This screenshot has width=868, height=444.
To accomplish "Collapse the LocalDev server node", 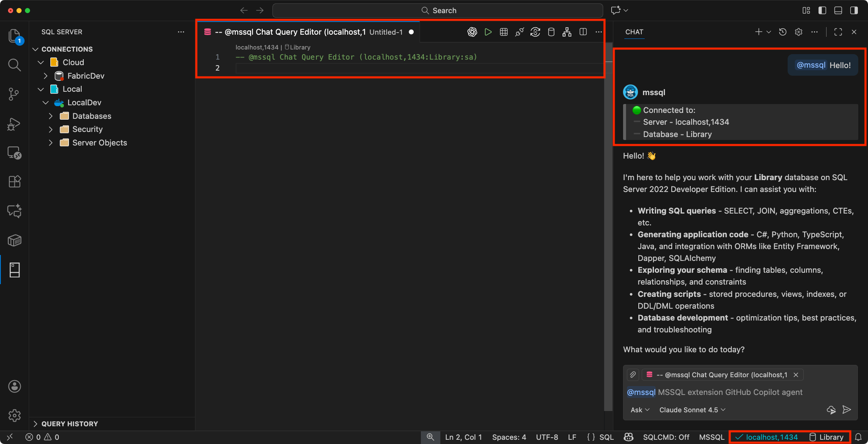I will [x=46, y=103].
